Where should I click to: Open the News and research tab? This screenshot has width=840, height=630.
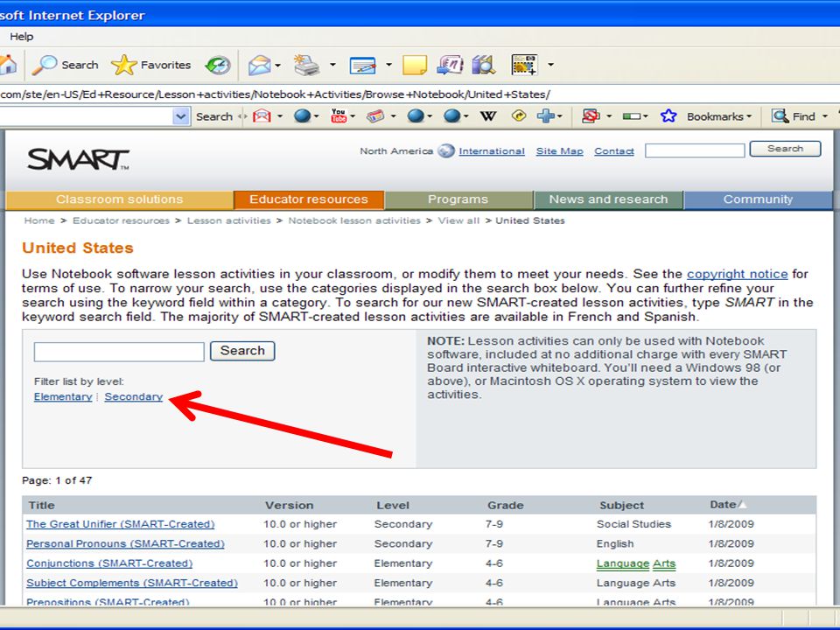point(609,199)
